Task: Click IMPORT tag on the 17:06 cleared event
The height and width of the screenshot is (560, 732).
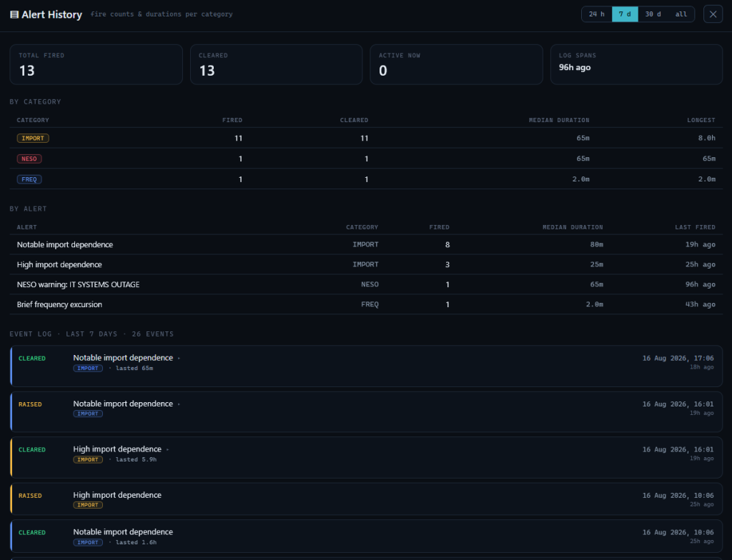Action: (88, 368)
